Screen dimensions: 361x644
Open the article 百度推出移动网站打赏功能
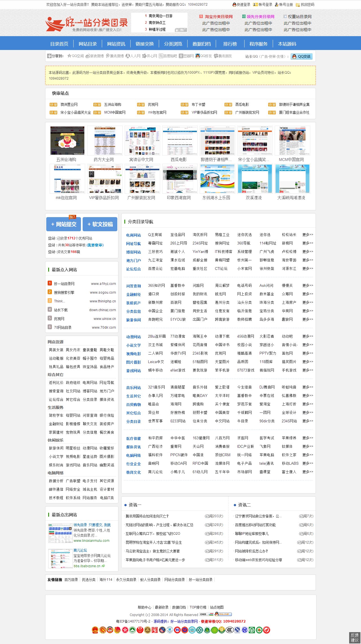click(x=255, y=525)
